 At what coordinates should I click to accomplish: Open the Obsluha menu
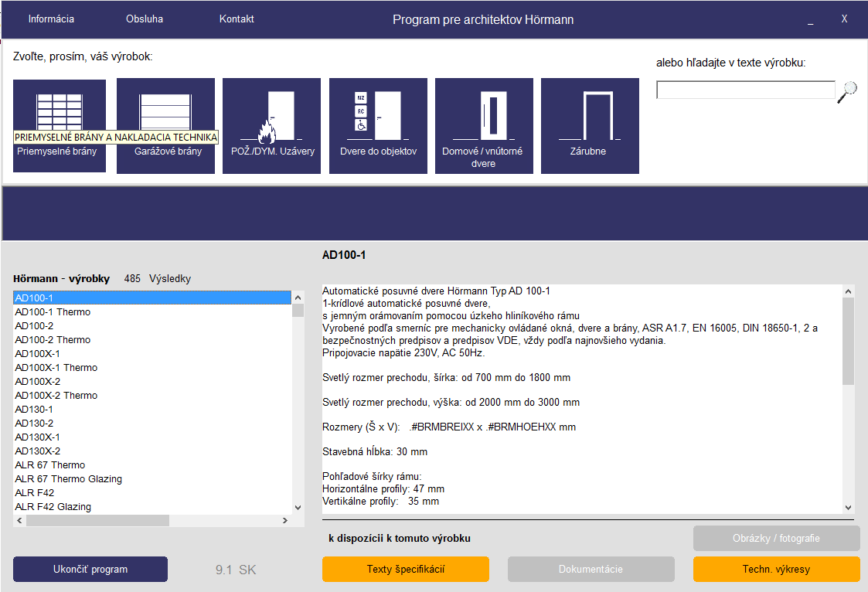pos(145,19)
